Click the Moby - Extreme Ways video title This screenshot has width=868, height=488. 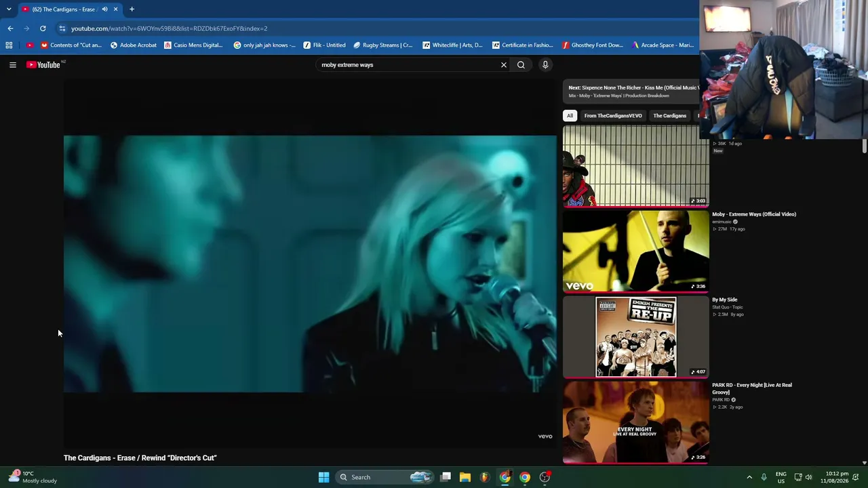754,214
